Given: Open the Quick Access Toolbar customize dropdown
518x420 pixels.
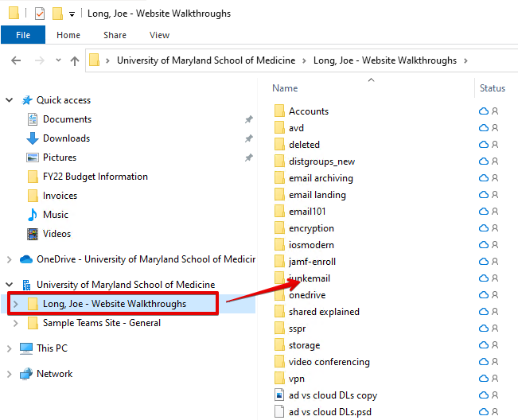Looking at the screenshot, I should pyautogui.click(x=72, y=14).
